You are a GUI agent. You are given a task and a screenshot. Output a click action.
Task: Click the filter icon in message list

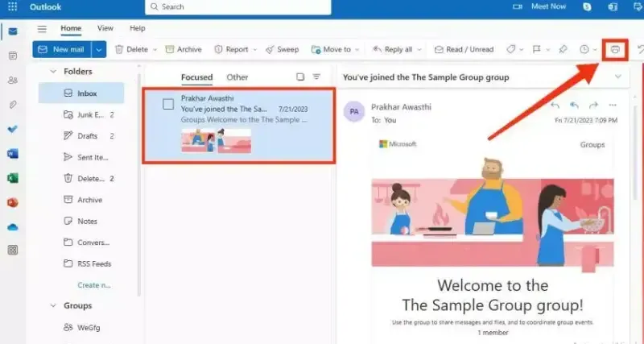click(316, 77)
